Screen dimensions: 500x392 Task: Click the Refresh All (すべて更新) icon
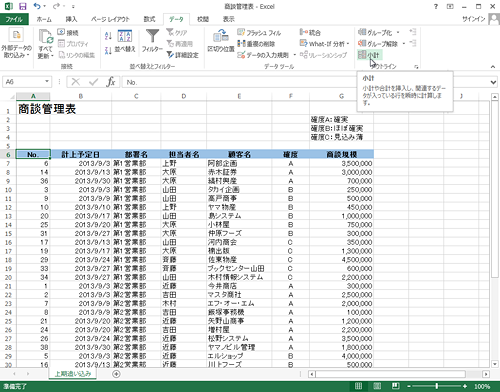pos(46,37)
